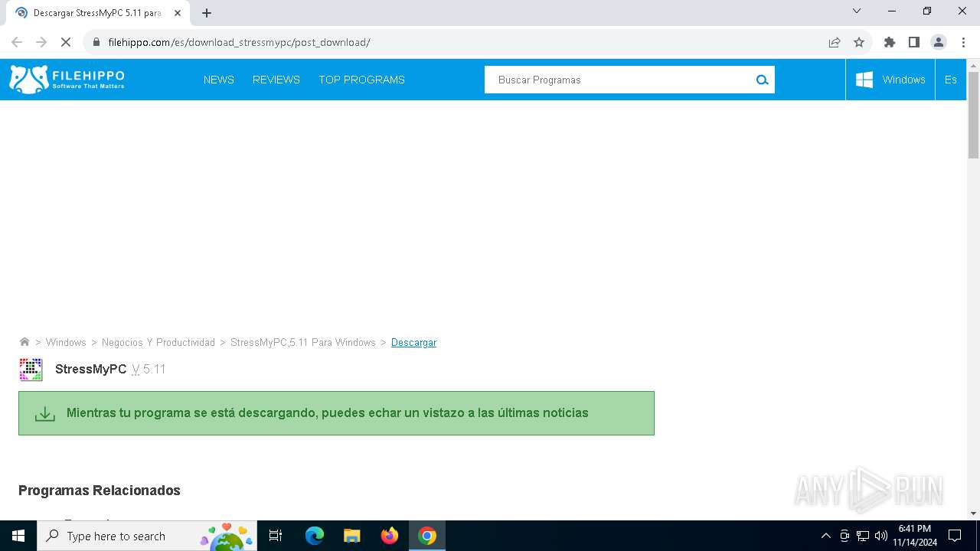Click the taskbar clock showing 6:41 PM

pyautogui.click(x=915, y=536)
